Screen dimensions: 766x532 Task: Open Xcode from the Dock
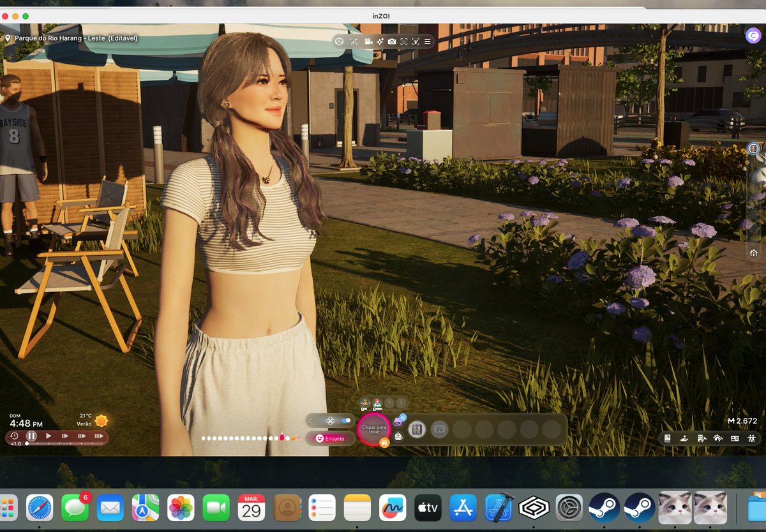pos(499,508)
